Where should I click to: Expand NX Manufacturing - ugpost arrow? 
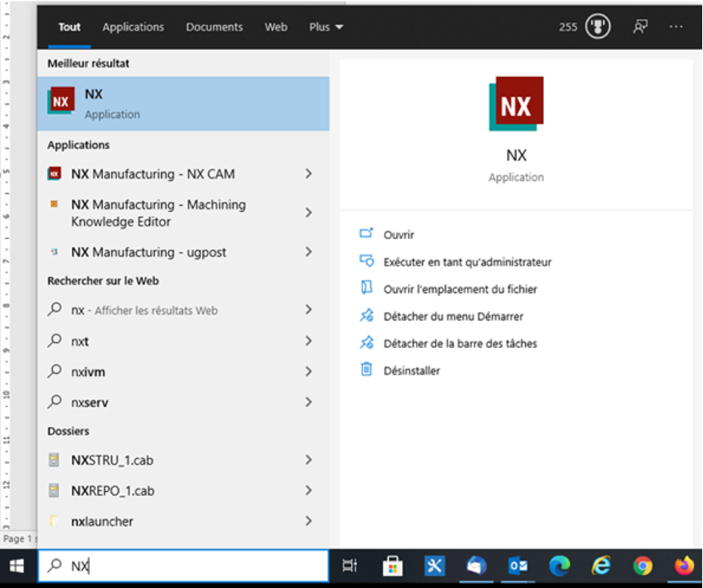(x=309, y=251)
